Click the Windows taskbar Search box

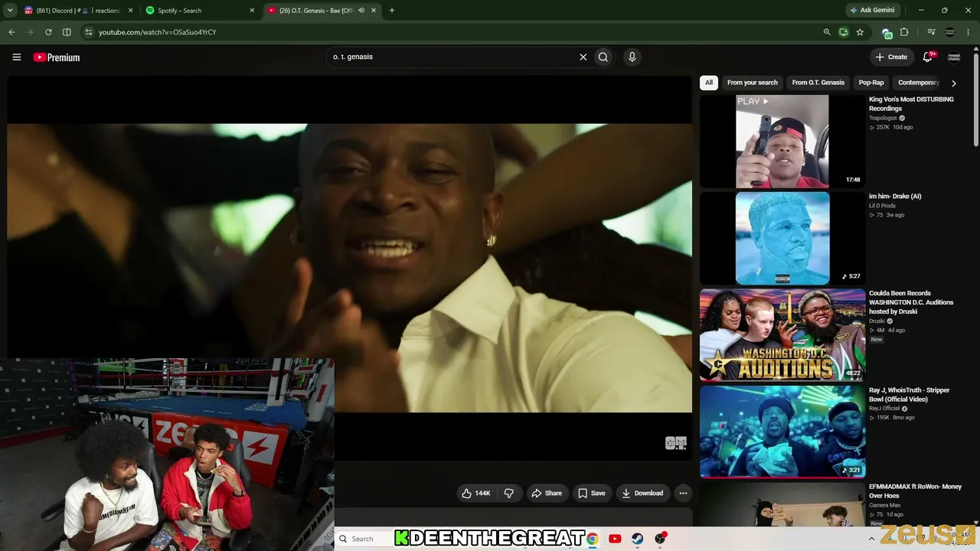(x=363, y=539)
